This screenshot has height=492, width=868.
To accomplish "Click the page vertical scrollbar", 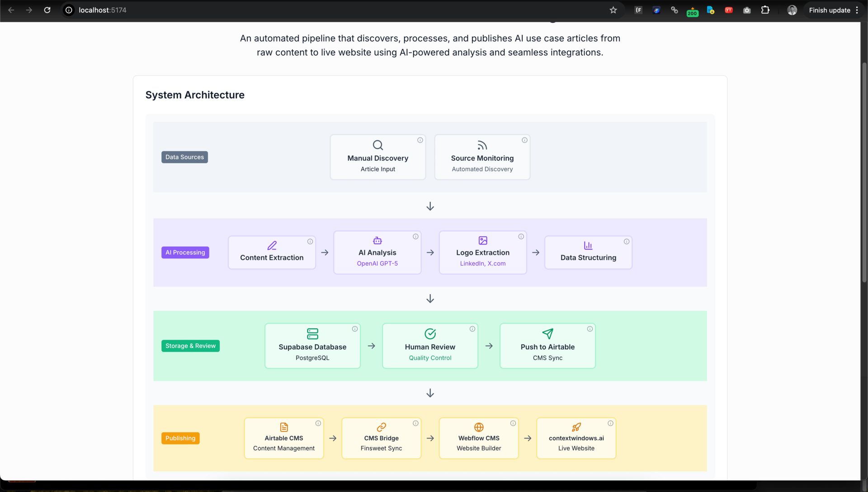I will pyautogui.click(x=864, y=172).
